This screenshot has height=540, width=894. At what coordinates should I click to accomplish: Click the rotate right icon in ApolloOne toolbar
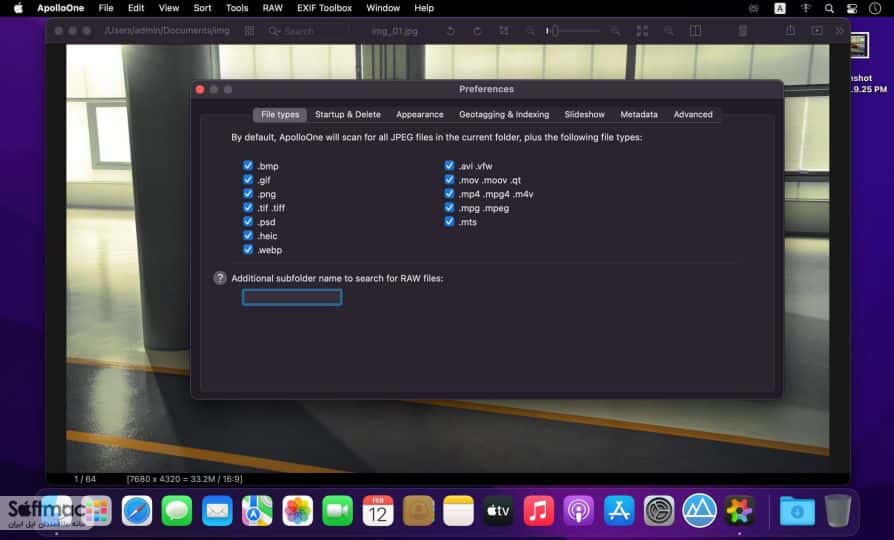(x=477, y=31)
